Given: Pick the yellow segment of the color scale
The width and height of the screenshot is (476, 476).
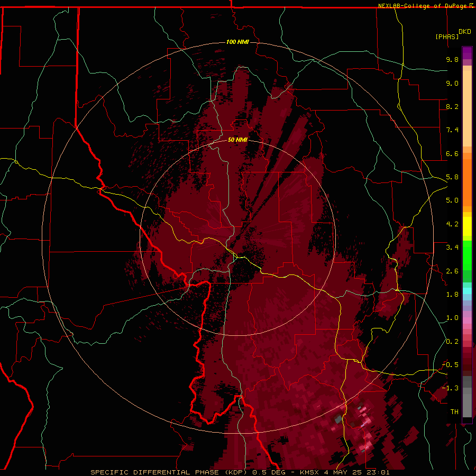Looking at the screenshot, I should 467,226.
